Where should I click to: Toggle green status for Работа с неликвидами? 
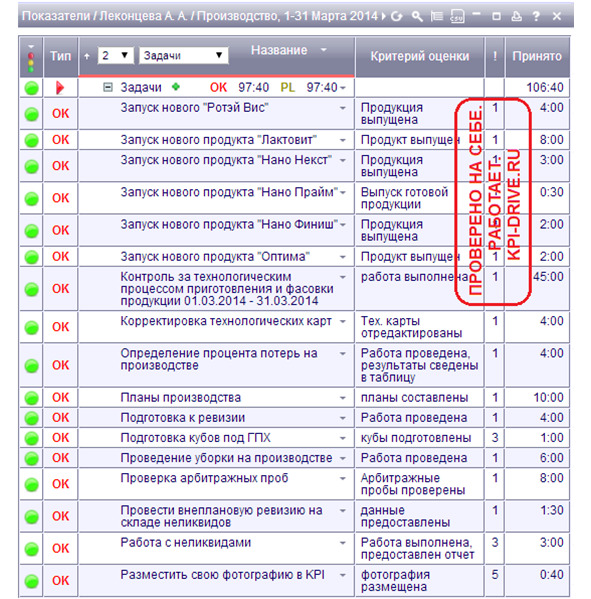pos(32,549)
